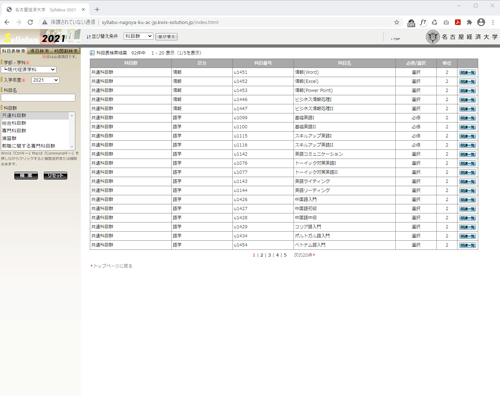Click the sort button next to dropdown
The height and width of the screenshot is (396, 500).
(x=166, y=36)
